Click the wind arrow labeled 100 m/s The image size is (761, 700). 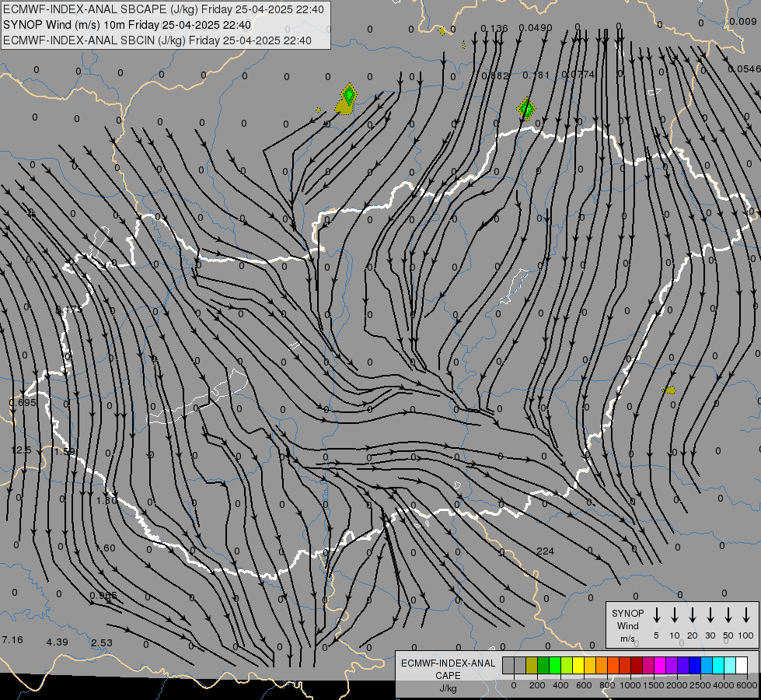(746, 615)
